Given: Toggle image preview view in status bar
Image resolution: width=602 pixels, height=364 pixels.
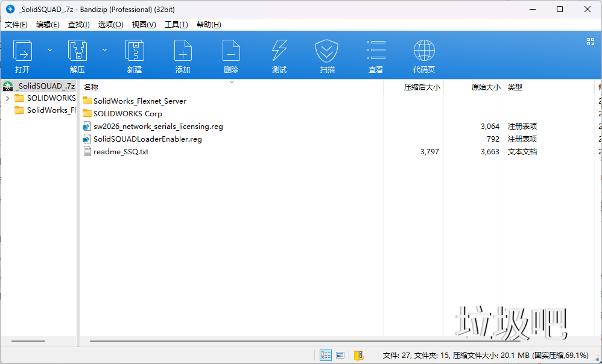Looking at the screenshot, I should tap(340, 356).
